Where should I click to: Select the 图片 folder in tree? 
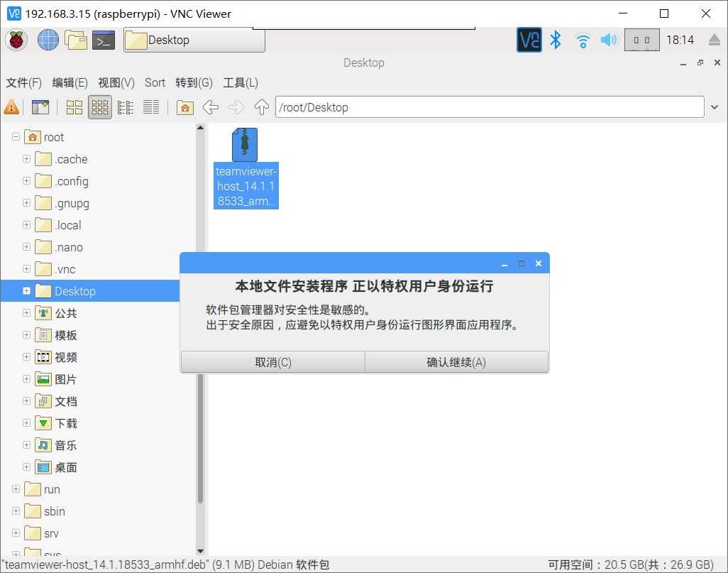pos(56,379)
